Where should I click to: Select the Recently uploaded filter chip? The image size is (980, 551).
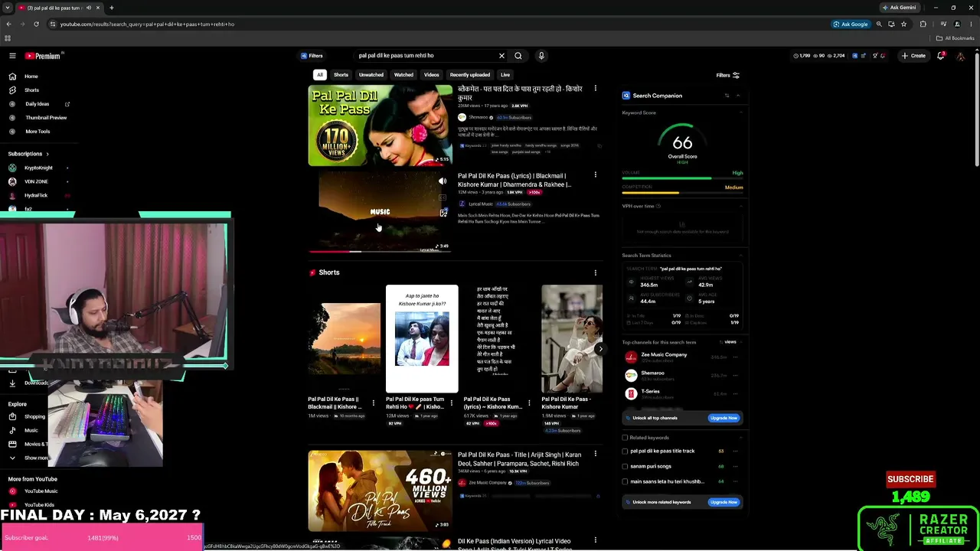point(470,75)
